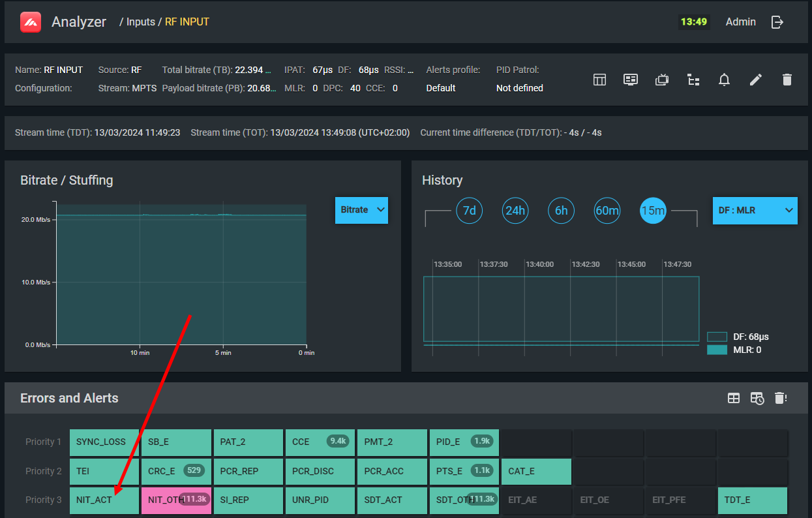Click the MLR legend color swatch
This screenshot has height=518, width=812.
717,350
